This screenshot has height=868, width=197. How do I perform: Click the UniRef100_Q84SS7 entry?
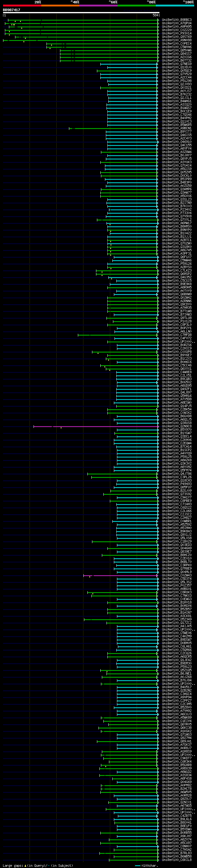177,54
